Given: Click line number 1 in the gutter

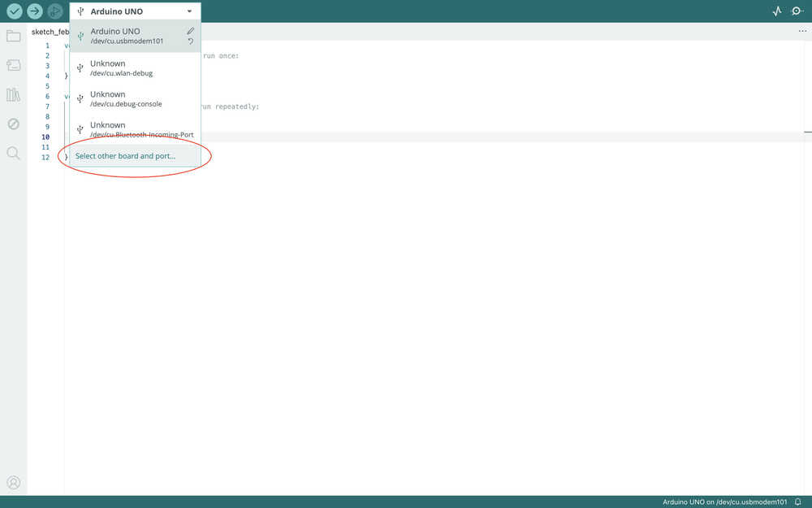Looking at the screenshot, I should [x=48, y=46].
